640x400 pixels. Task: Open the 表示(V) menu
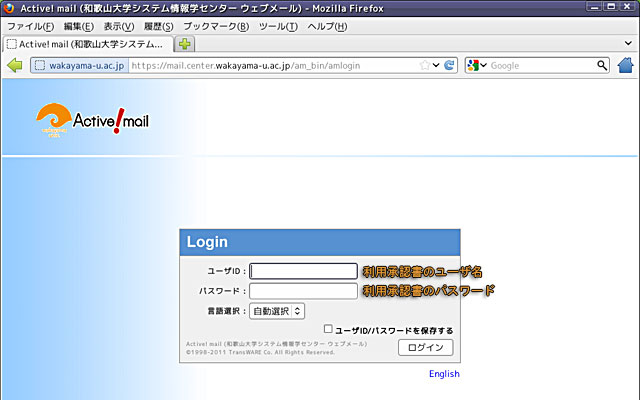(x=119, y=27)
